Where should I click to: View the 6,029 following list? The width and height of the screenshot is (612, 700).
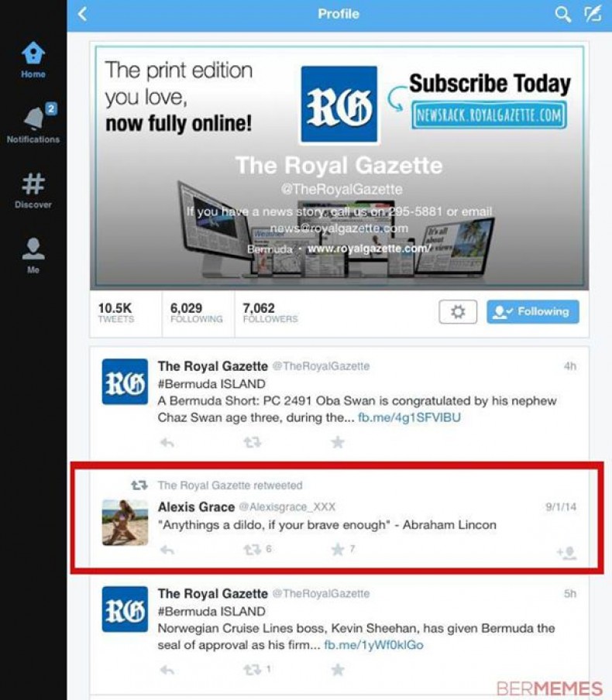[x=197, y=313]
